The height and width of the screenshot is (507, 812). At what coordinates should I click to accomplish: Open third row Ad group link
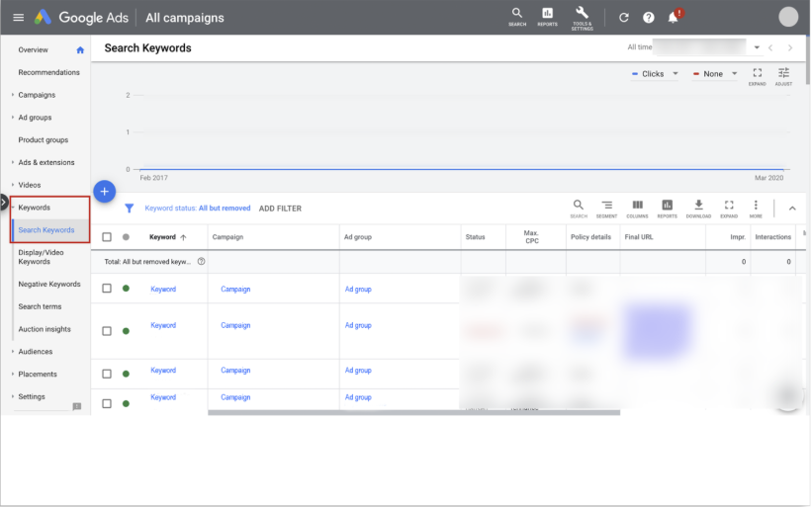[x=358, y=371]
